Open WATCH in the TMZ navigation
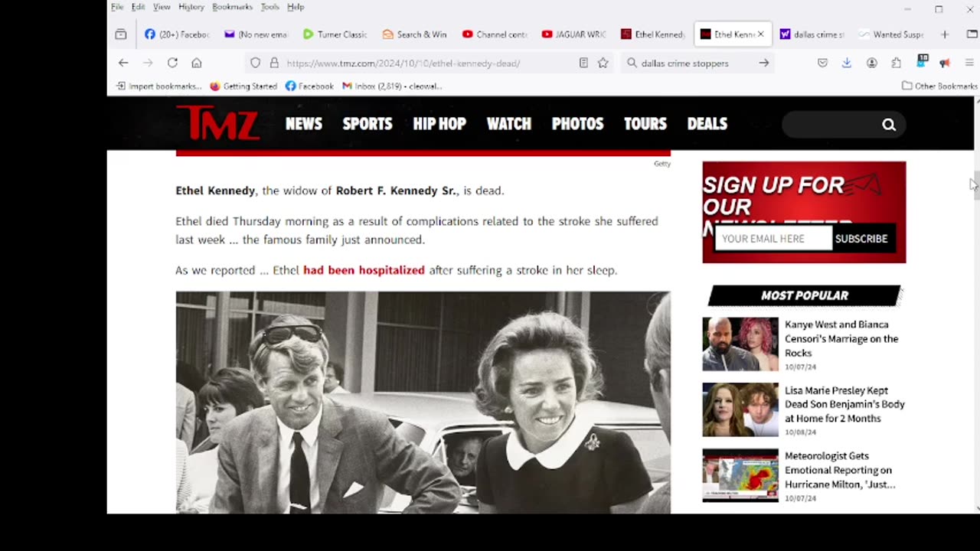980x551 pixels. [x=509, y=124]
